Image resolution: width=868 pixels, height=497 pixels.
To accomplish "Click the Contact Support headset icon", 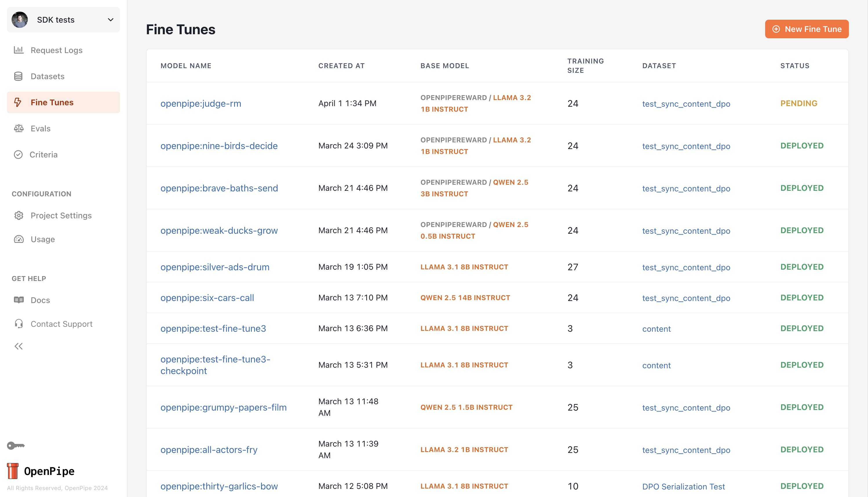I will tap(19, 324).
